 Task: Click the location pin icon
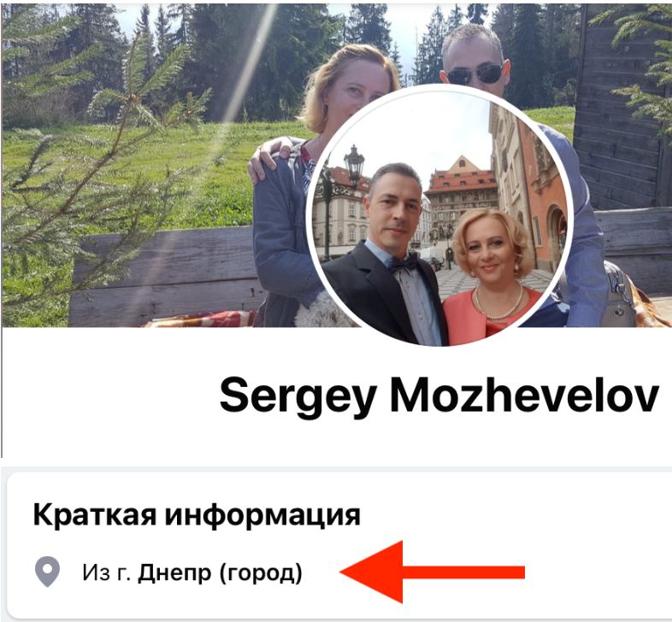click(47, 572)
